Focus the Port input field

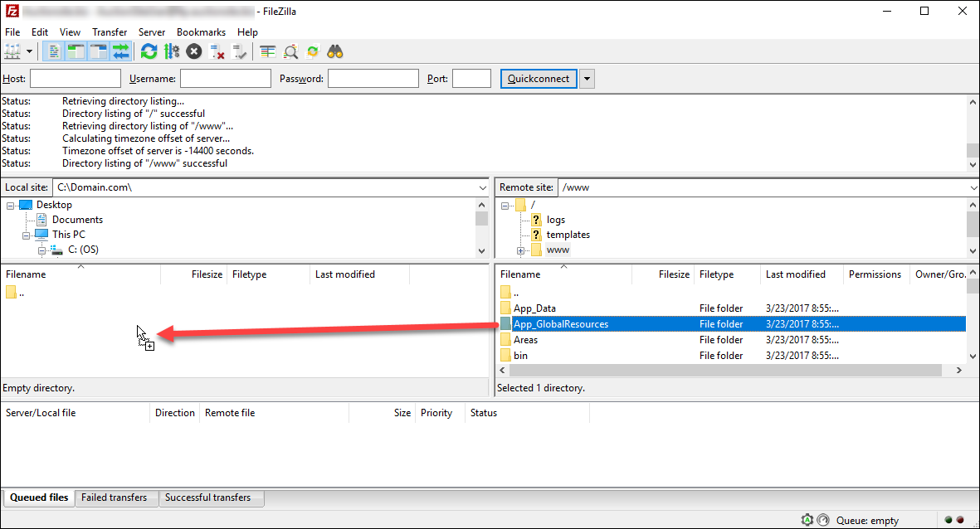[x=471, y=79]
